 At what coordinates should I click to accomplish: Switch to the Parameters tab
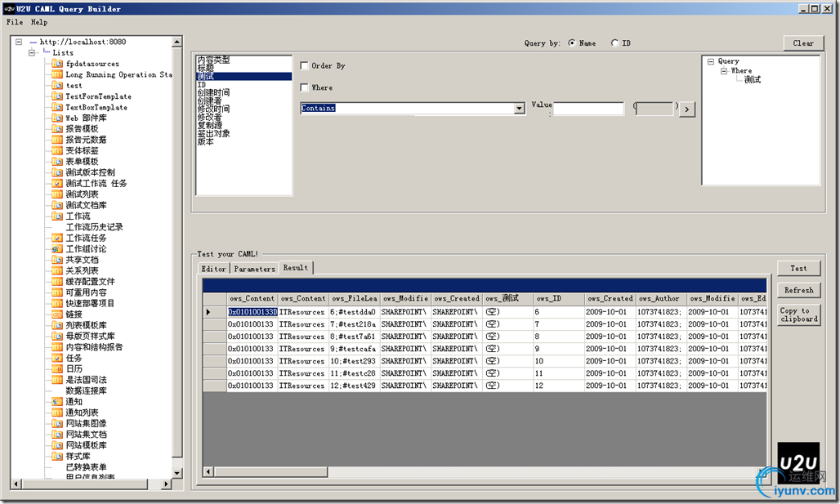pos(254,269)
